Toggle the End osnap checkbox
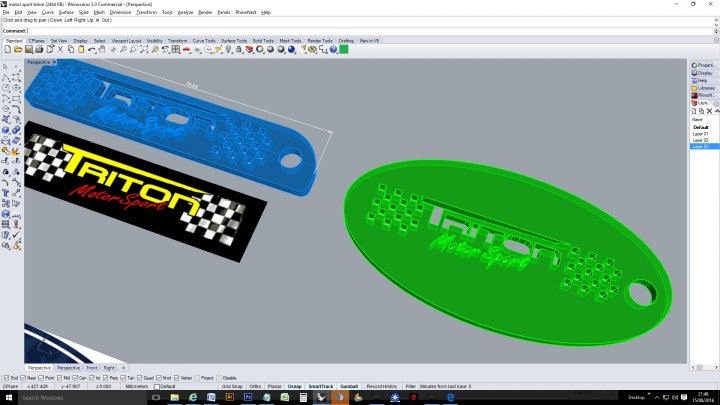 pyautogui.click(x=6, y=378)
